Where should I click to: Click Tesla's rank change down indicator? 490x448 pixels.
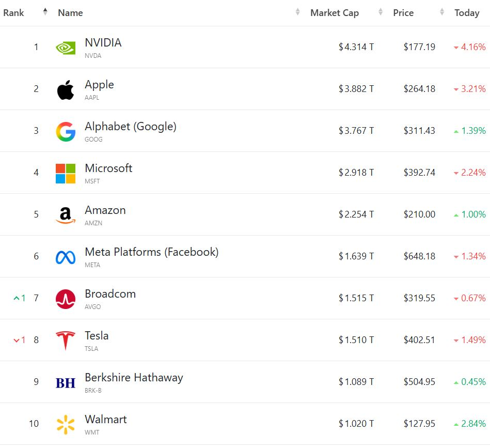pos(19,340)
